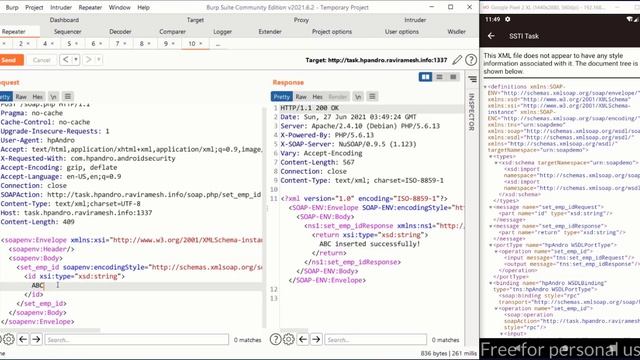Jump to previous response search match

click(x=303, y=339)
